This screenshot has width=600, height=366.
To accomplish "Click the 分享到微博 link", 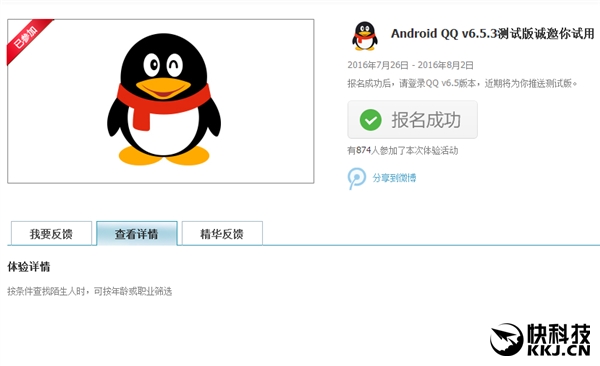I will (394, 178).
